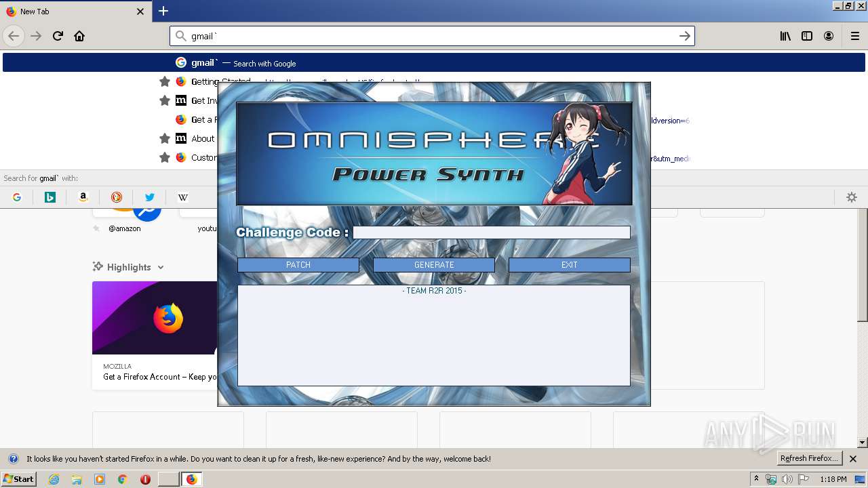Close the New Tab tab
Screen dimensions: 868x488
pyautogui.click(x=140, y=12)
